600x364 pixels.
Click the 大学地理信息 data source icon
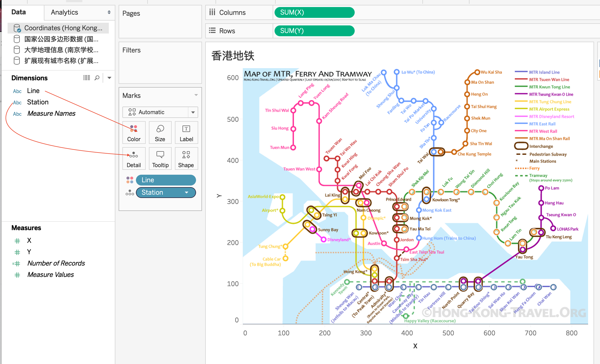point(17,50)
